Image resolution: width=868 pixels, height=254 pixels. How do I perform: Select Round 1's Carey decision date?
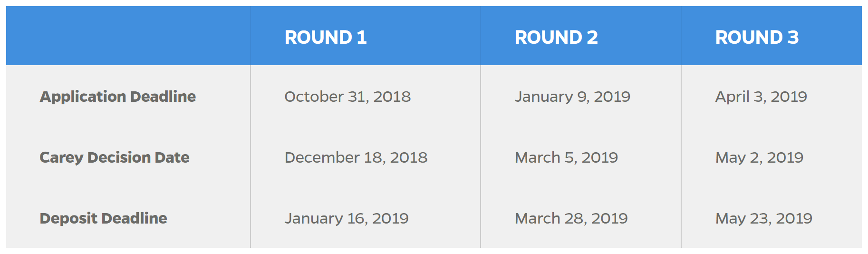356,157
